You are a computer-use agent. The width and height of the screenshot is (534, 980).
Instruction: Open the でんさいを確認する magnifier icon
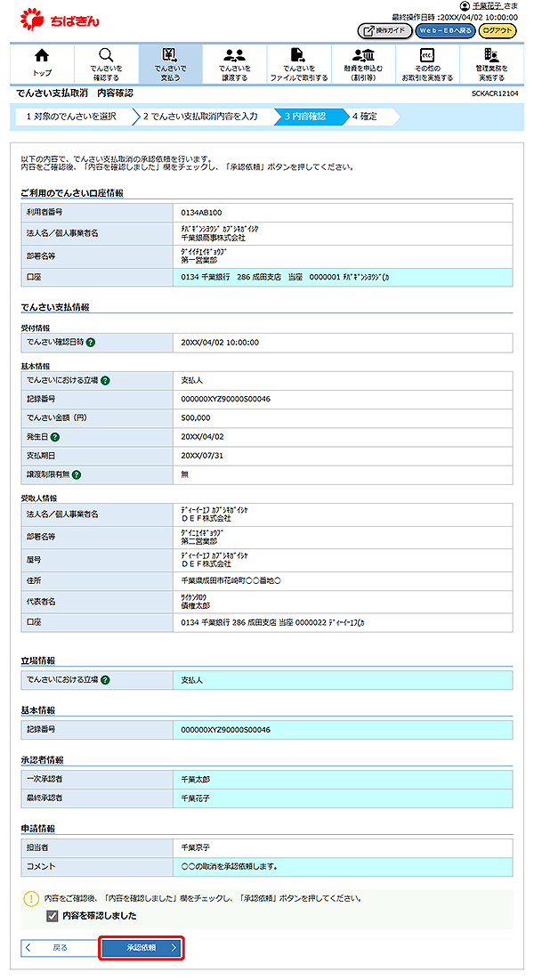106,55
